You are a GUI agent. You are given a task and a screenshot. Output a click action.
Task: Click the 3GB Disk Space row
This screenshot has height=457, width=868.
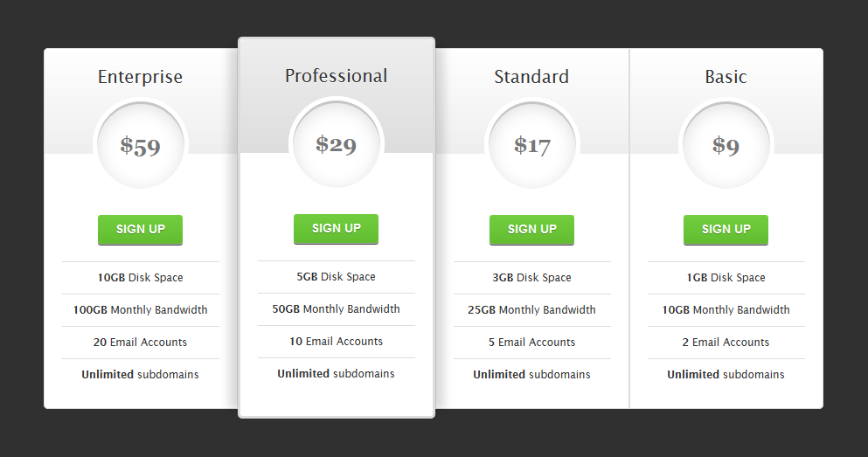[532, 278]
